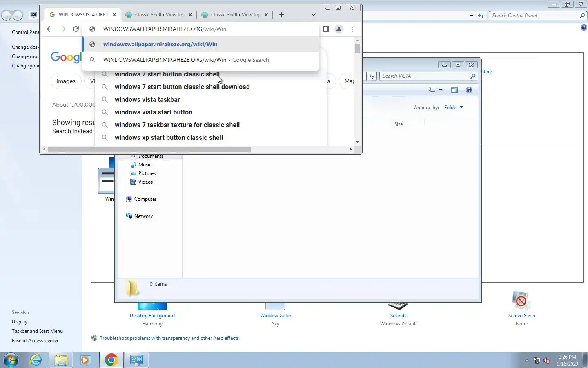Image resolution: width=588 pixels, height=368 pixels.
Task: Open Sounds settings link
Action: coord(398,316)
